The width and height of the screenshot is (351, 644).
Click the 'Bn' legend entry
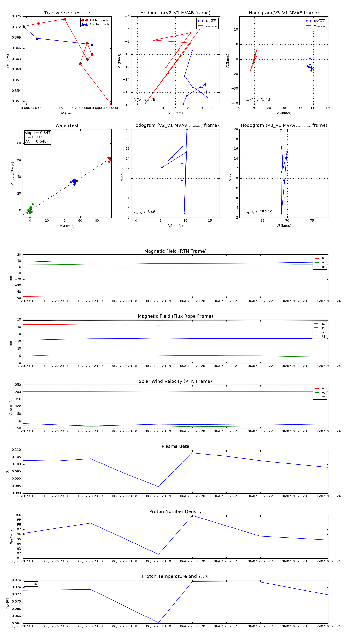click(x=320, y=267)
